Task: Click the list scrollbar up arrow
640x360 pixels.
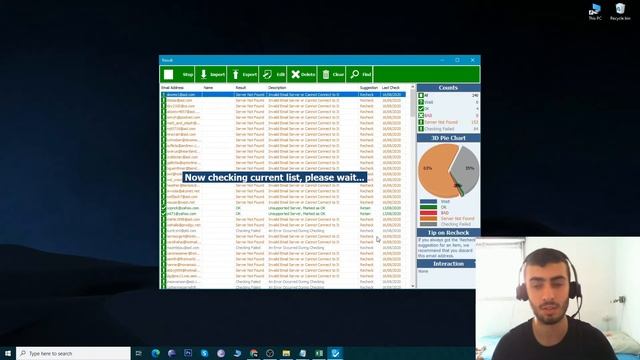Action: coord(412,87)
